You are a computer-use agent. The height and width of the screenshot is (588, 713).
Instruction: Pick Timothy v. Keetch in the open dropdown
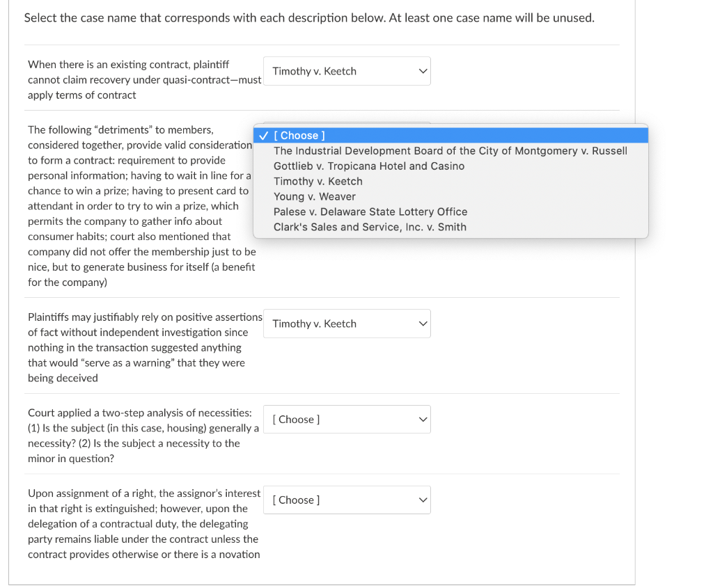tap(318, 181)
